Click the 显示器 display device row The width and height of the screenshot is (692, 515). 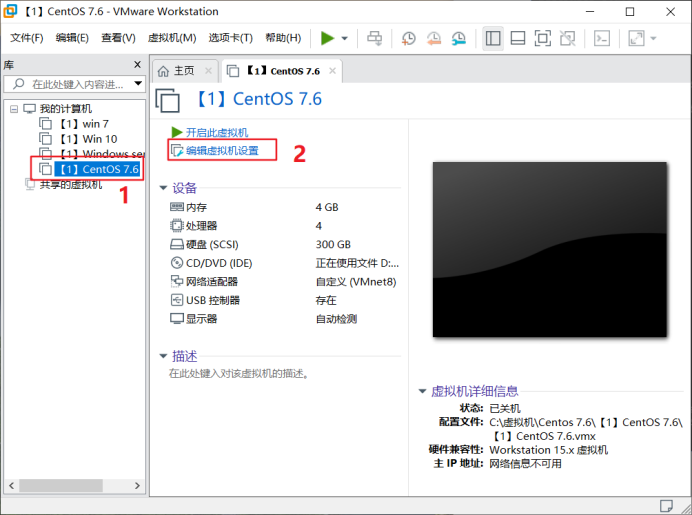click(x=285, y=319)
